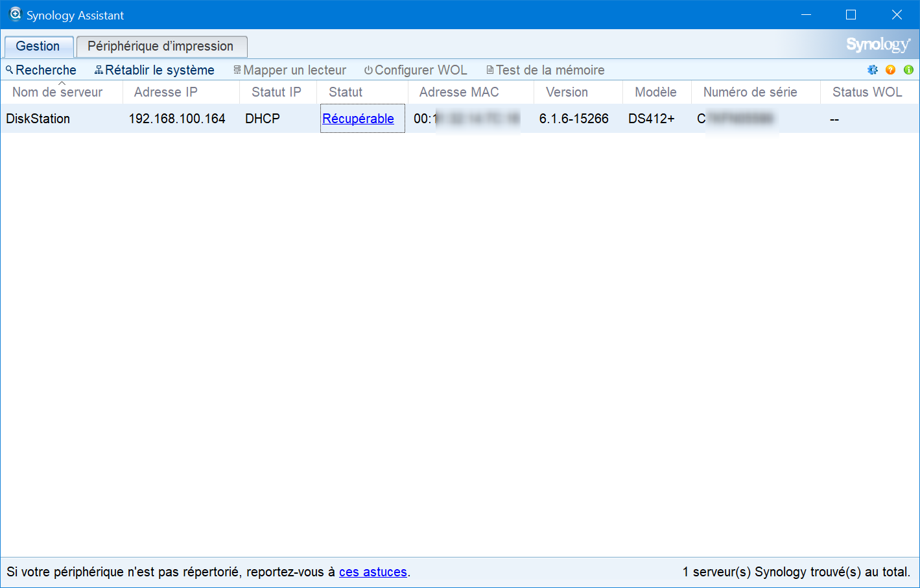Click Rétablir le système in toolbar
Image resolution: width=920 pixels, height=588 pixels.
coord(154,70)
